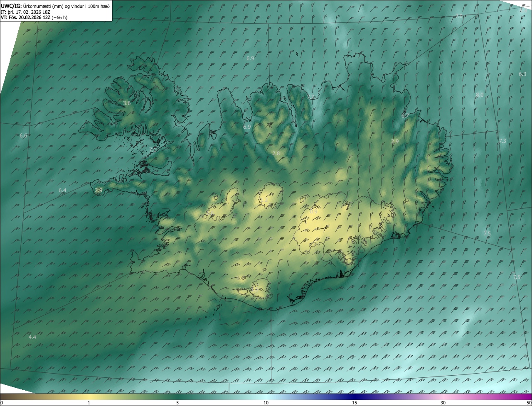Viewport: 532px width, 406px height.
Task: Select the 8.0 value label
Action: [480, 95]
